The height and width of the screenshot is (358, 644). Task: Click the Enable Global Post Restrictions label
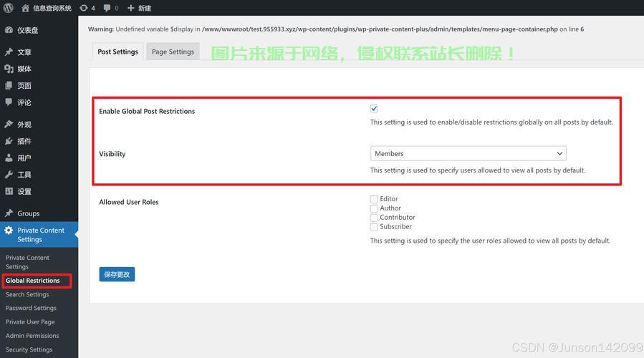tap(147, 111)
